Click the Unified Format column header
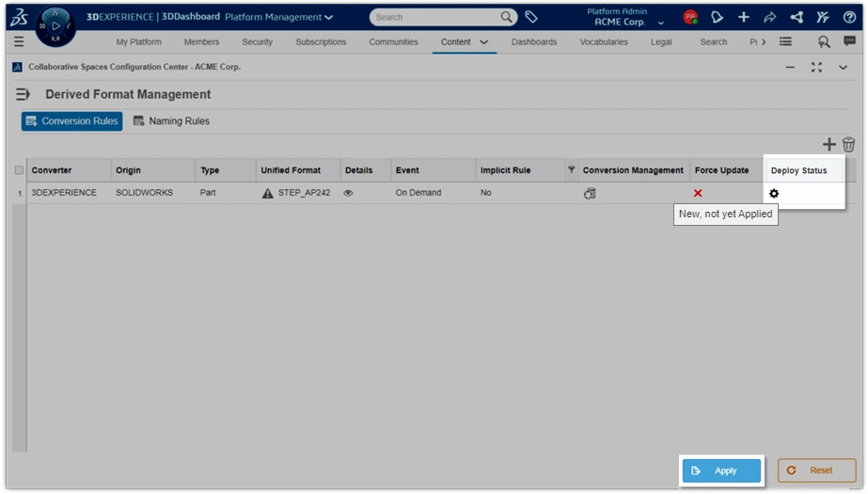868x494 pixels. click(x=298, y=170)
